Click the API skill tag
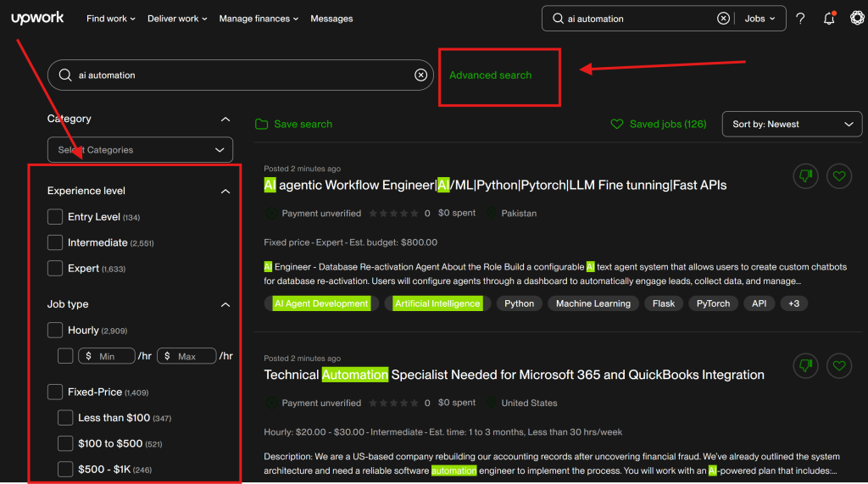Image resolution: width=868 pixels, height=484 pixels. [x=759, y=303]
